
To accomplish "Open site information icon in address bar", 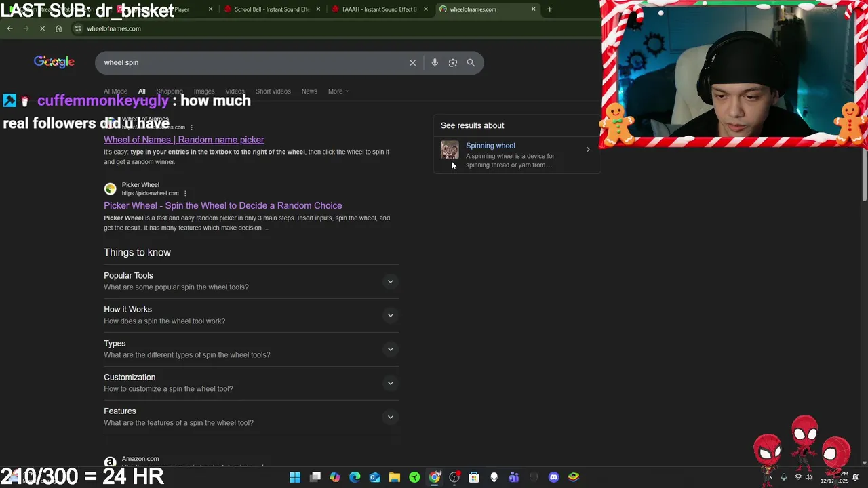I will 78,28.
